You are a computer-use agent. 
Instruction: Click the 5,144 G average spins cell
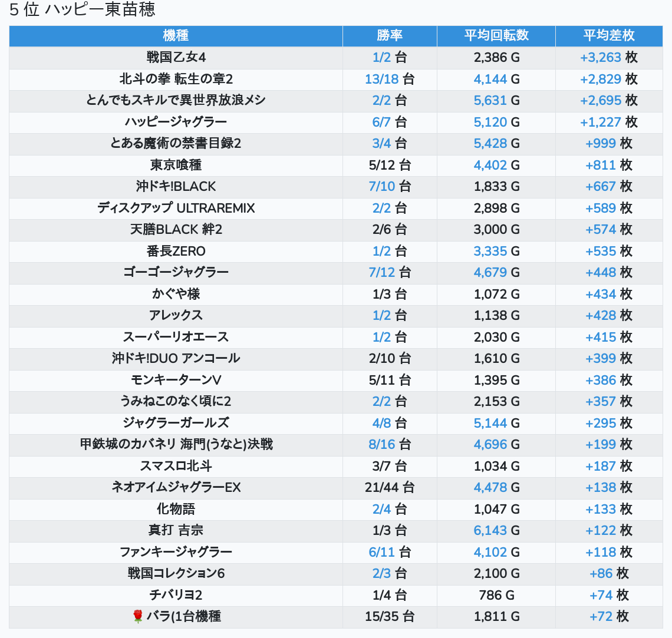(496, 423)
